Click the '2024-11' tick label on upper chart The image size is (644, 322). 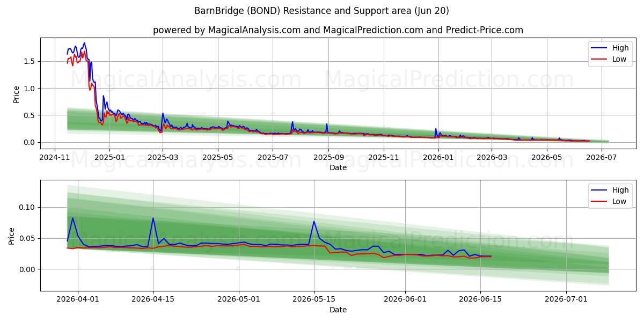coord(55,157)
